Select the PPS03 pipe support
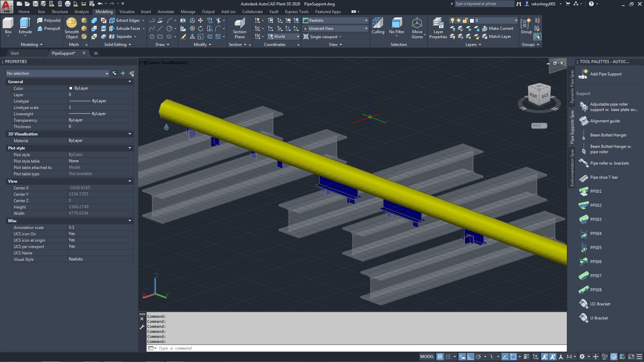 tap(596, 220)
